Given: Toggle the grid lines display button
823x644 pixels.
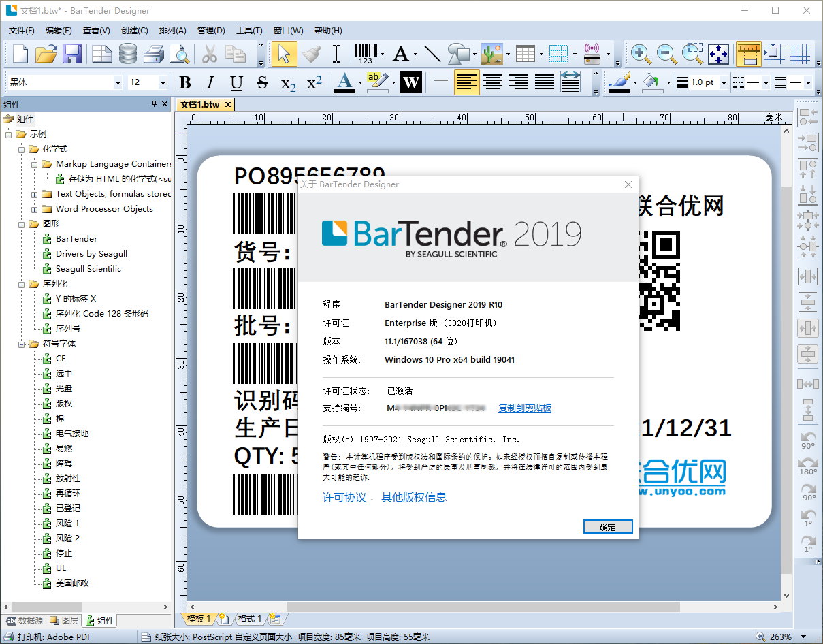Looking at the screenshot, I should (800, 54).
